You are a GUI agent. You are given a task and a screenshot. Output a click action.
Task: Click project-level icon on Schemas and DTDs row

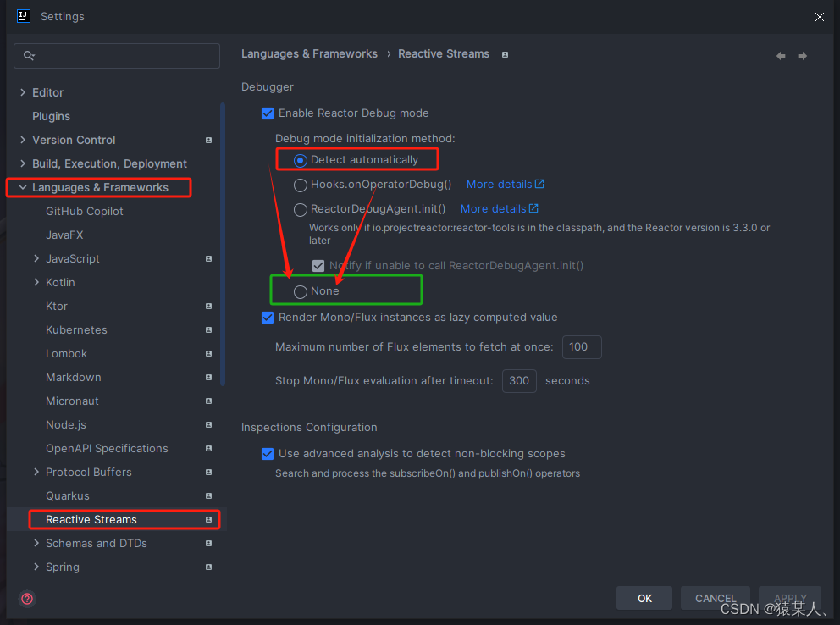tap(208, 543)
